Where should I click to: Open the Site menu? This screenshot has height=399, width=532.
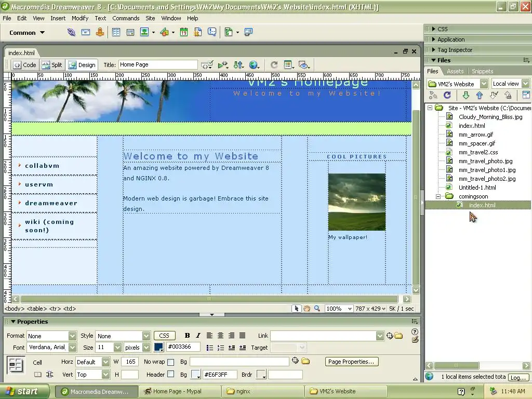pyautogui.click(x=150, y=18)
